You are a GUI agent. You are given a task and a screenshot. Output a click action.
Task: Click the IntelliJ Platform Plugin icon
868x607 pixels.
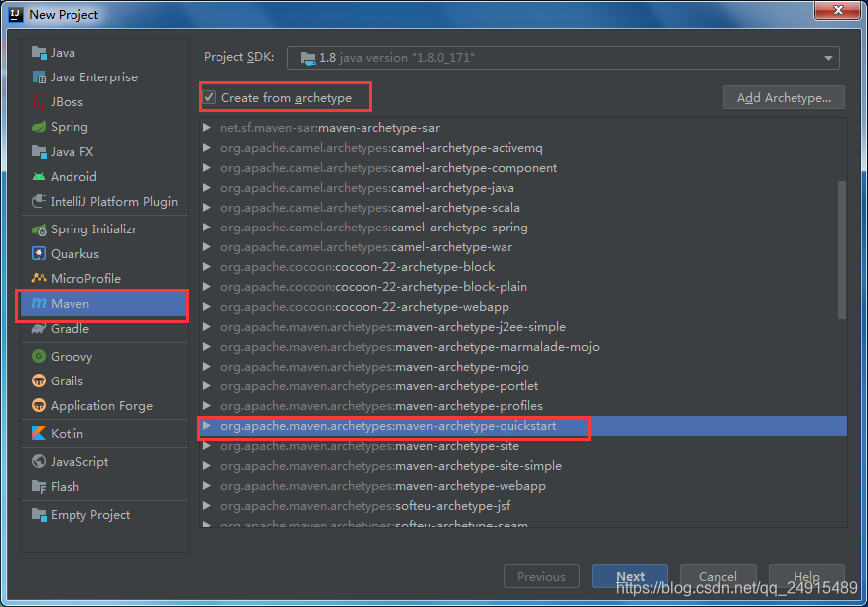coord(39,201)
